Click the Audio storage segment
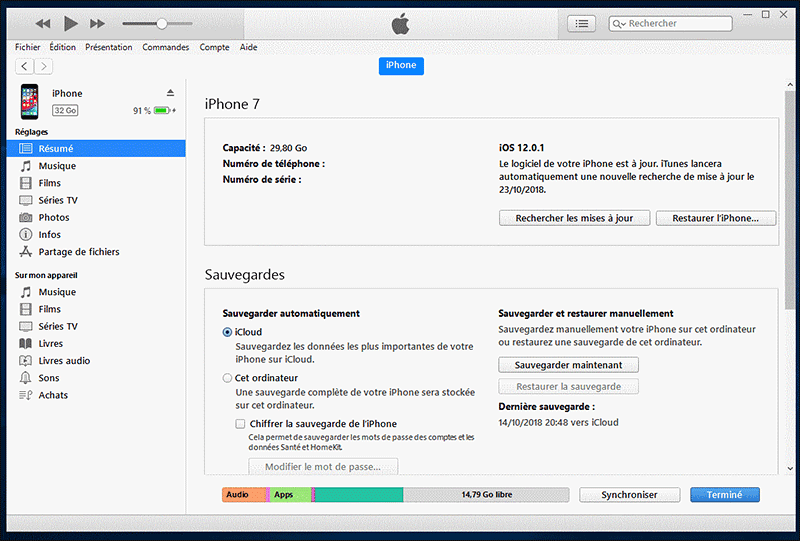This screenshot has height=541, width=800. [244, 495]
